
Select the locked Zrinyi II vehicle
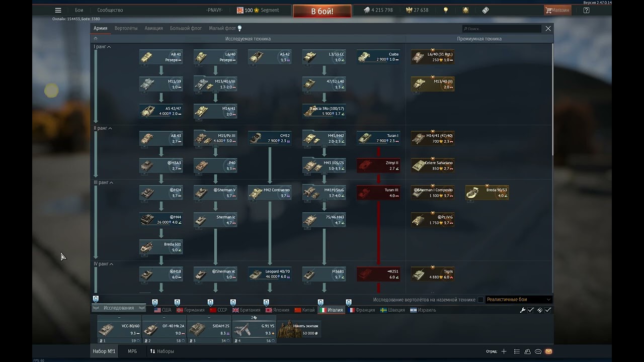tap(378, 166)
